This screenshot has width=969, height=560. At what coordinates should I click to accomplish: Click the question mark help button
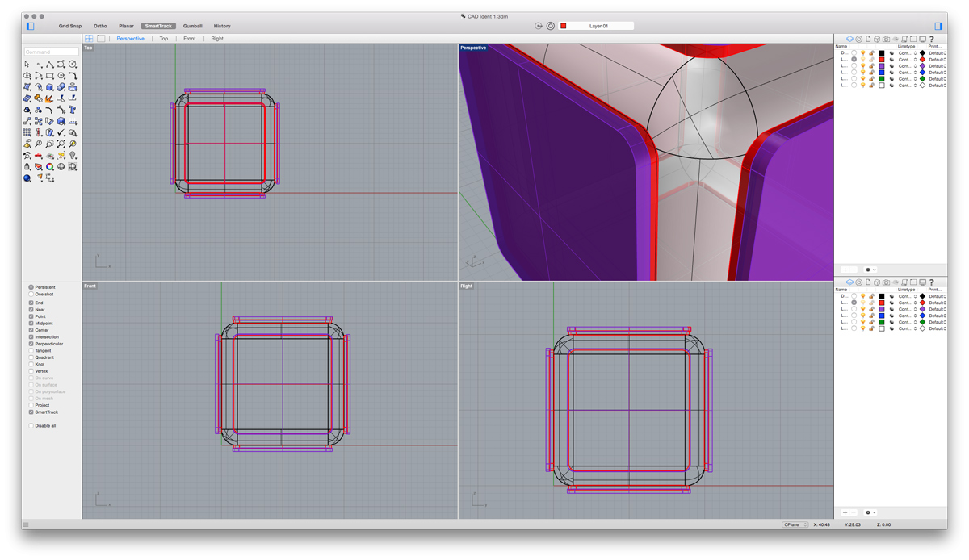pyautogui.click(x=932, y=39)
